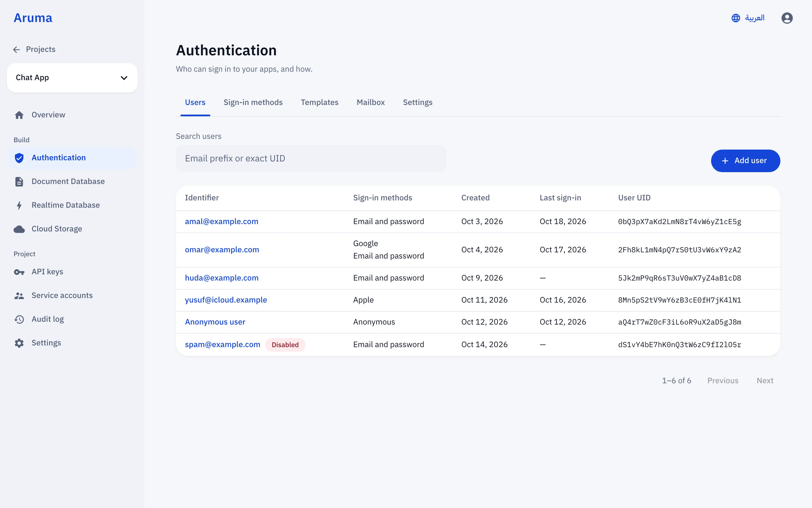Click the Audit log history icon
This screenshot has height=508, width=812.
(x=19, y=319)
